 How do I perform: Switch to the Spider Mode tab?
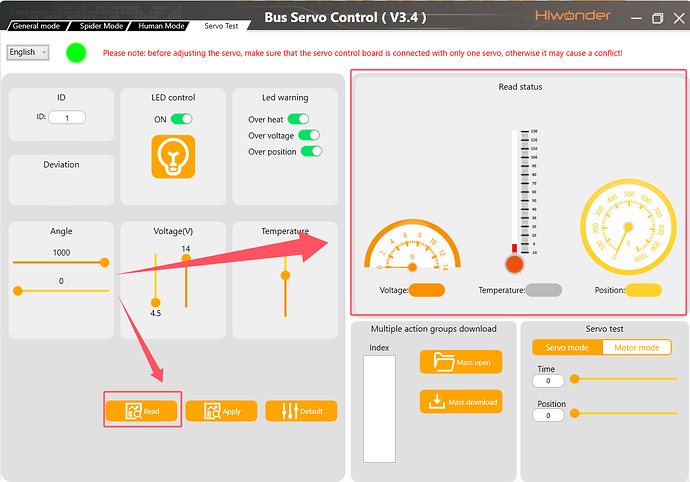[101, 26]
